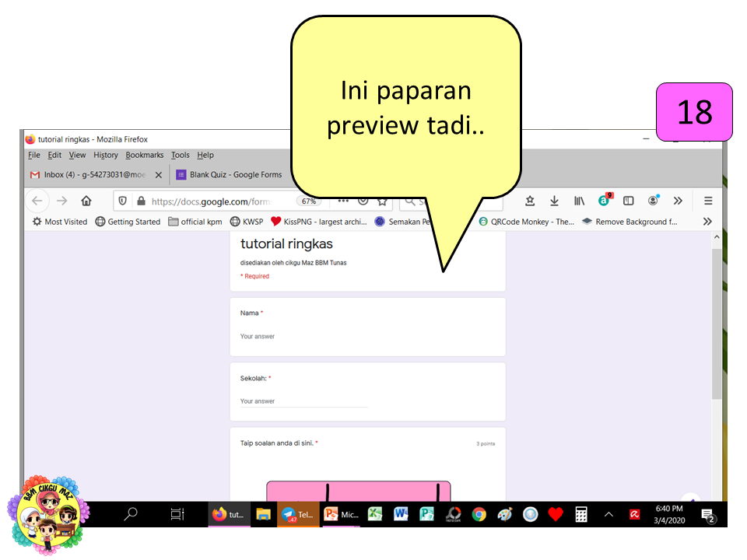Click the Sekolah answer field
Viewport: 747px width, 560px height.
click(x=304, y=401)
